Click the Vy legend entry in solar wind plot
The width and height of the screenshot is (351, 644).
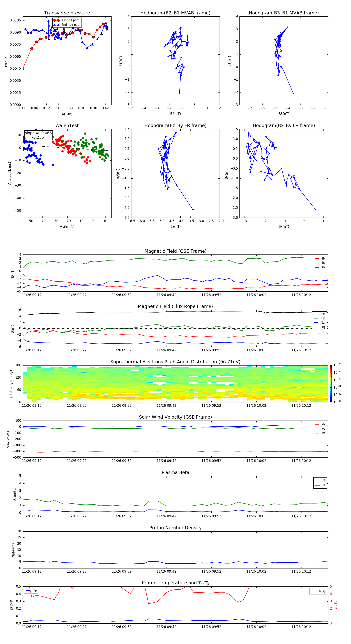pyautogui.click(x=320, y=429)
